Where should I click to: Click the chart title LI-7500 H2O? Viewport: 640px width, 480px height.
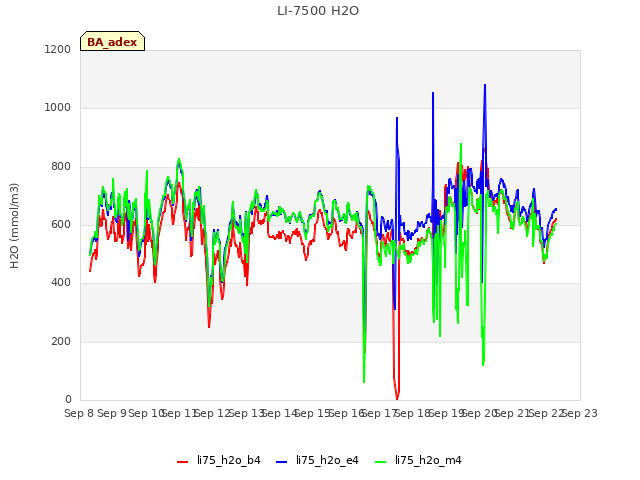(318, 11)
